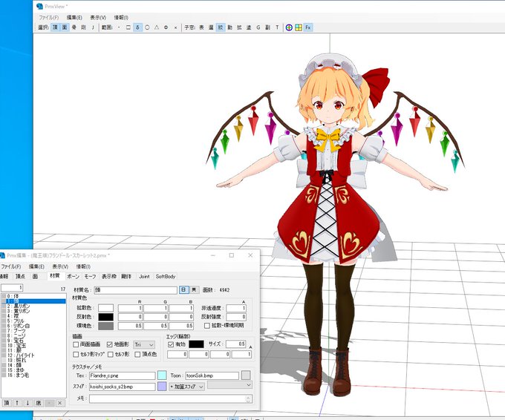
Task: Switch material name to Japanese (日) toggle
Action: coord(184,289)
